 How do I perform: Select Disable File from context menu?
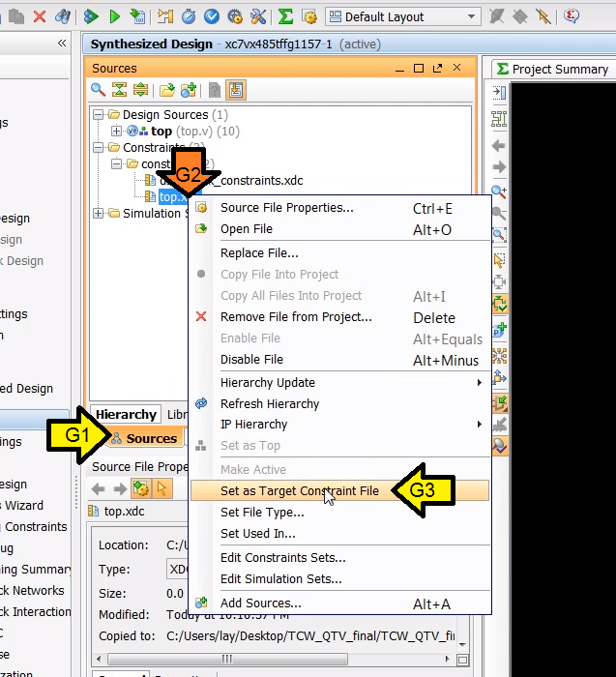tap(251, 360)
